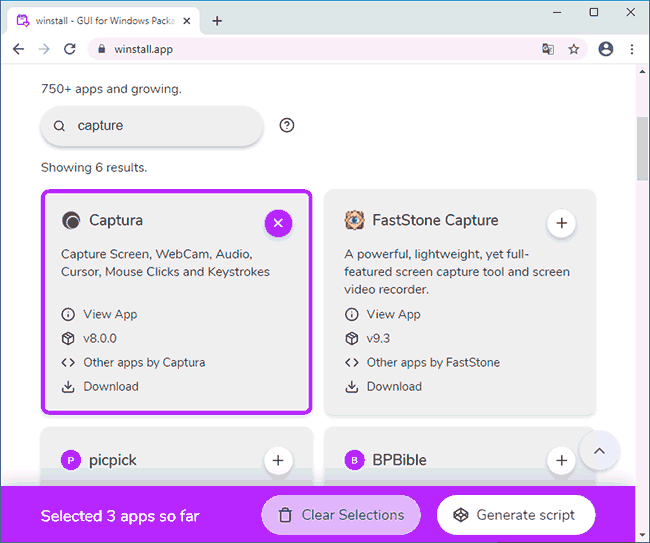Close the winstall browser tab

point(187,21)
